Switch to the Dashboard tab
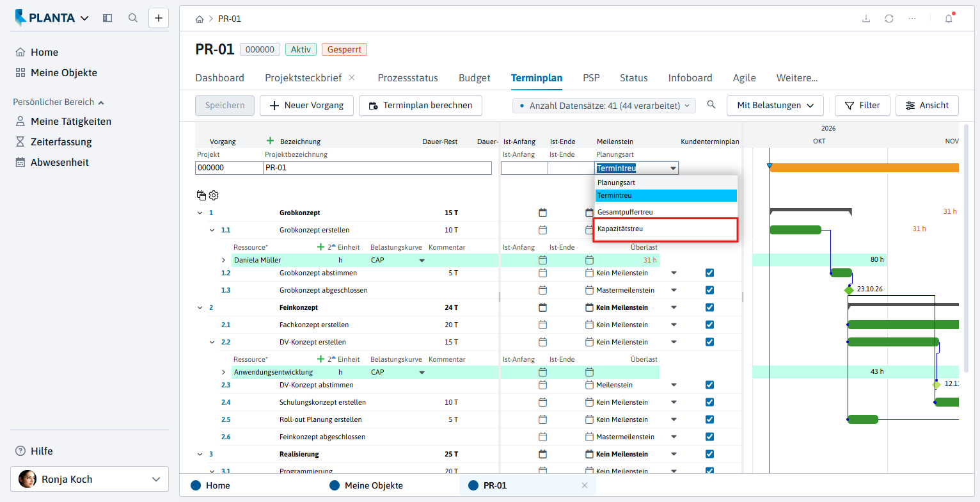 tap(219, 78)
